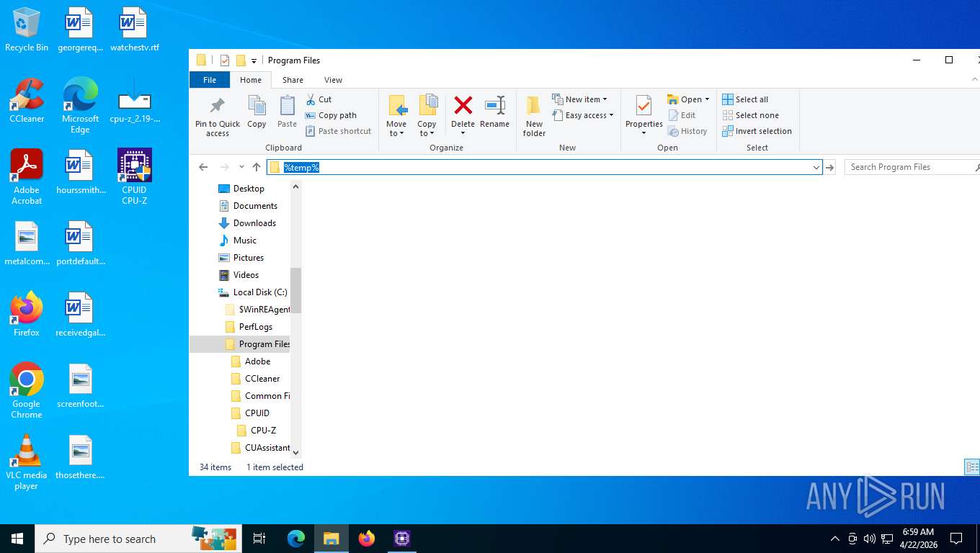
Task: Open Recycle Bin desktop icon
Action: coord(27,30)
